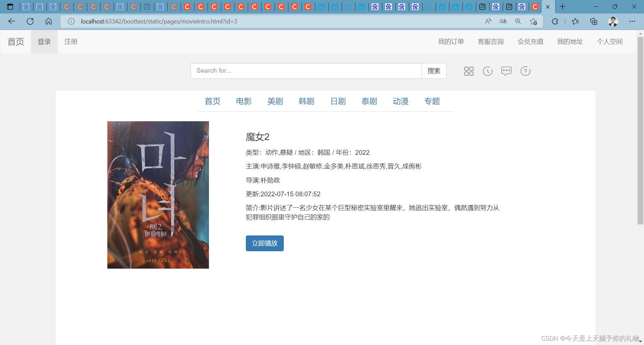Open browser extensions puzzle icon
The height and width of the screenshot is (345, 644).
(x=555, y=21)
